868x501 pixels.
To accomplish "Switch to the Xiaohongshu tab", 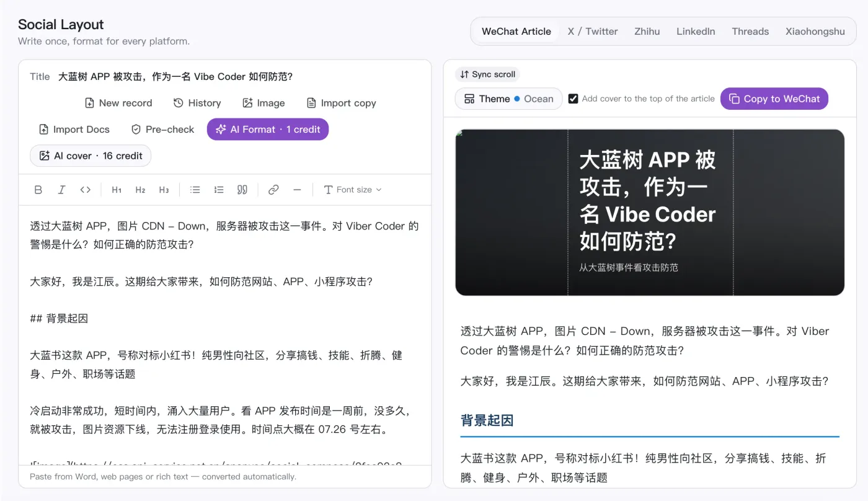I will coord(815,32).
